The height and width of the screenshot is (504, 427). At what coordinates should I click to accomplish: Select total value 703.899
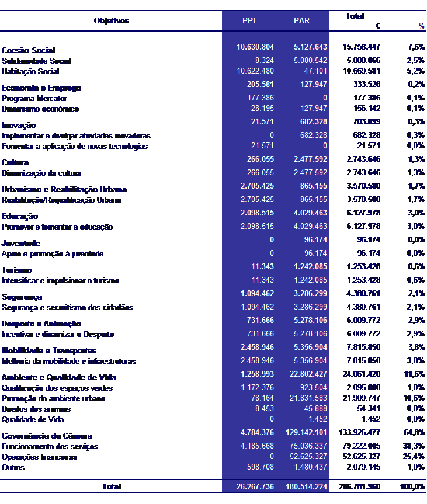coord(367,122)
